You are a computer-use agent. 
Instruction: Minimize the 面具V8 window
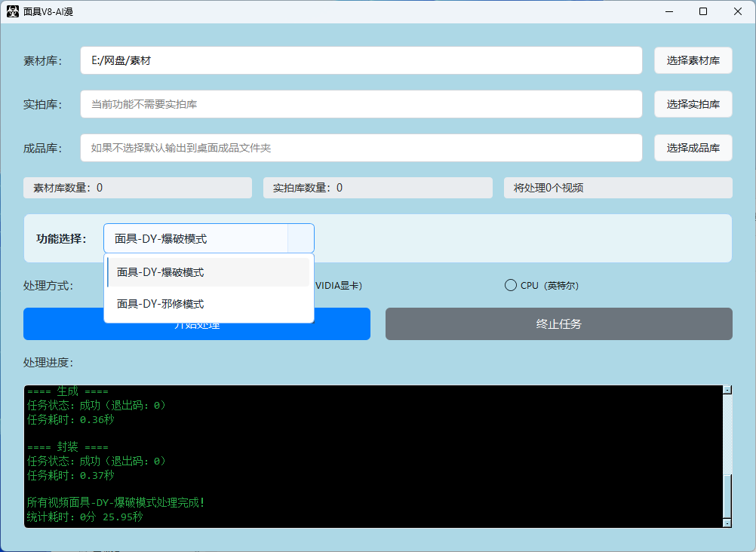click(x=669, y=11)
